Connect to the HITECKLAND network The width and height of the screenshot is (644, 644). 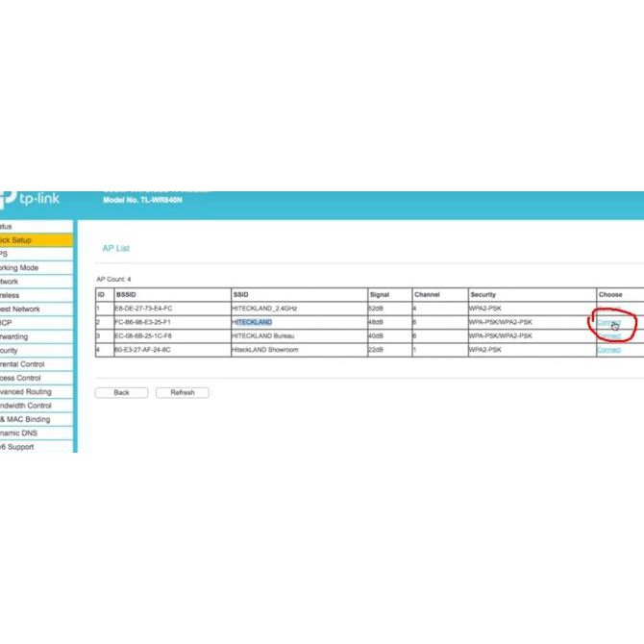[607, 322]
